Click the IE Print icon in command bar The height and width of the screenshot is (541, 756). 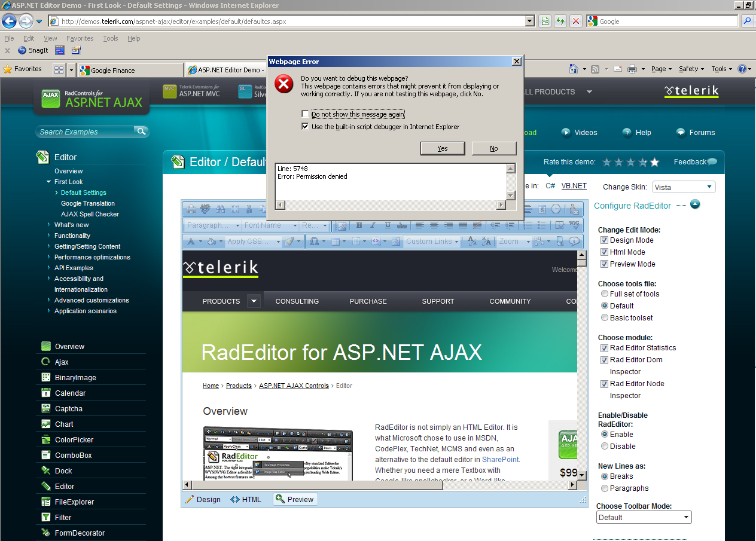632,69
